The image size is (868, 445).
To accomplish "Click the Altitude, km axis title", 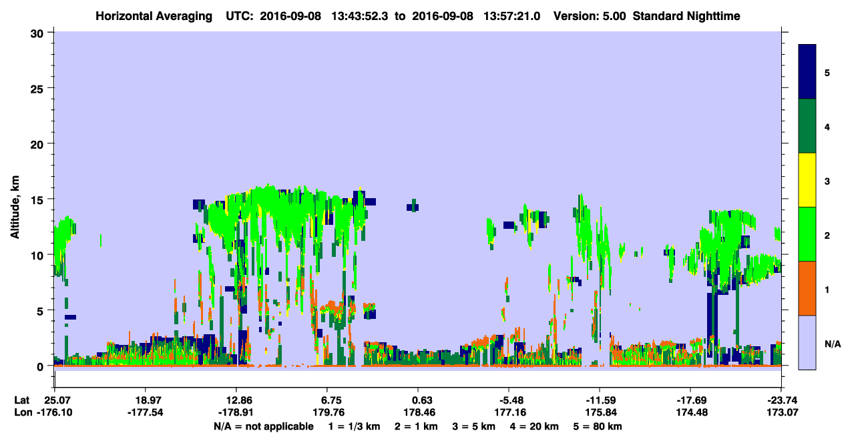I will tap(15, 199).
